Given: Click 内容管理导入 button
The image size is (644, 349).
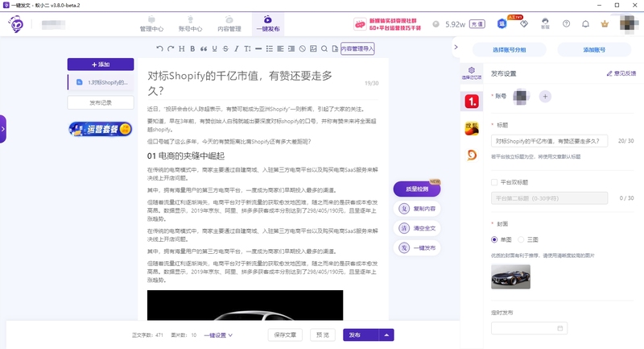Looking at the screenshot, I should 357,48.
